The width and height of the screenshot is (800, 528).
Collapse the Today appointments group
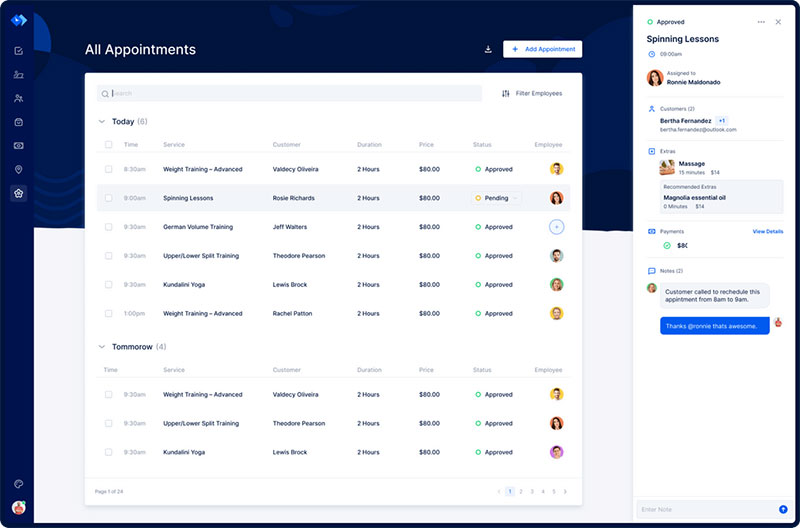click(x=101, y=122)
